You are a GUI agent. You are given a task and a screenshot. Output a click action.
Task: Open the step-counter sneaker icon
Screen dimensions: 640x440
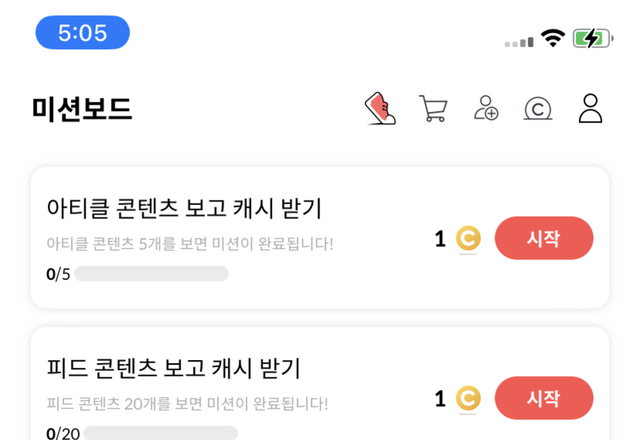pyautogui.click(x=379, y=108)
